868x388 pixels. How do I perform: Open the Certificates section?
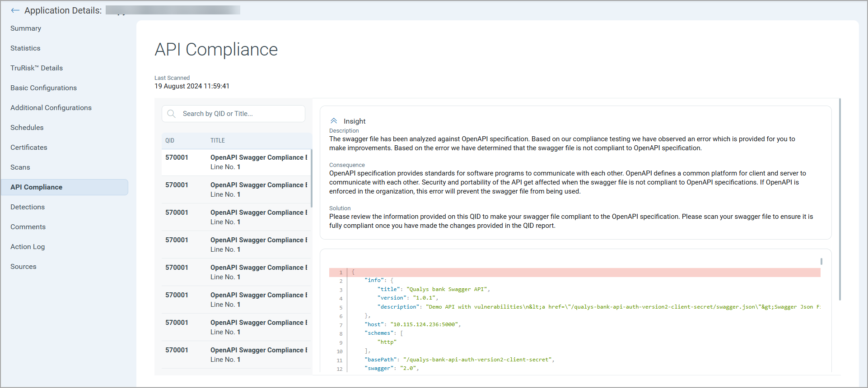click(29, 148)
